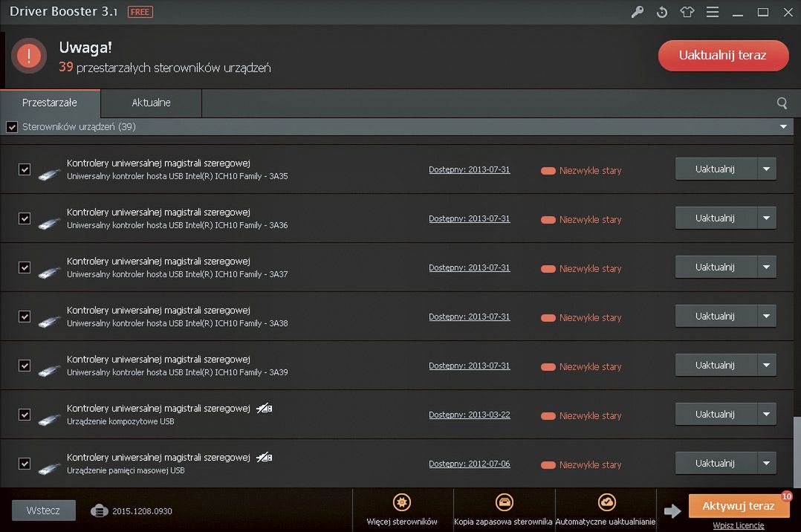Open the restore history icon
This screenshot has width=801, height=532.
[662, 12]
